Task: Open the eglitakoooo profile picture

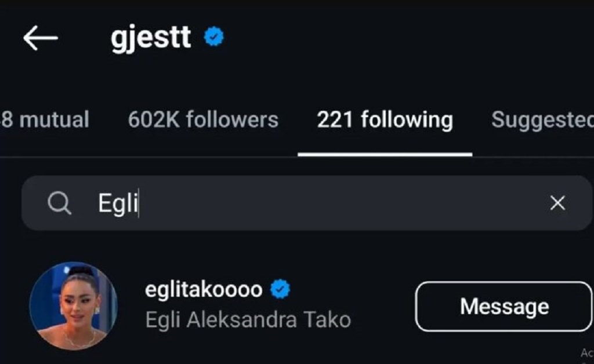Action: point(74,305)
